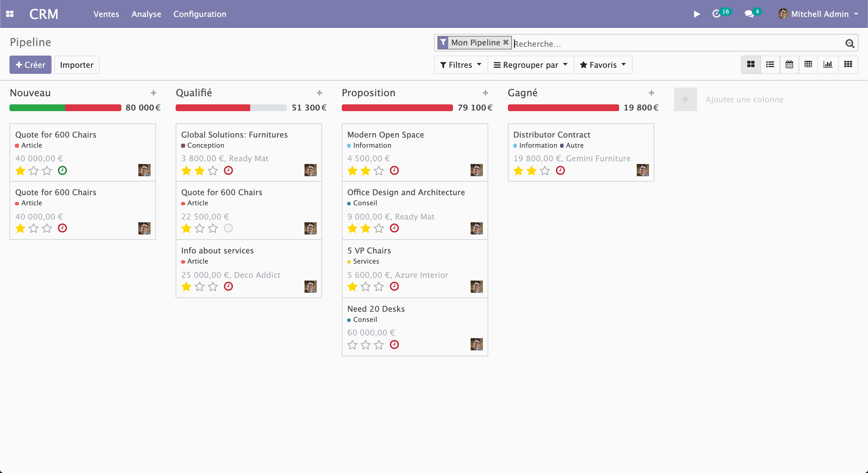The width and height of the screenshot is (868, 473).
Task: Open the calendar view
Action: [x=789, y=64]
